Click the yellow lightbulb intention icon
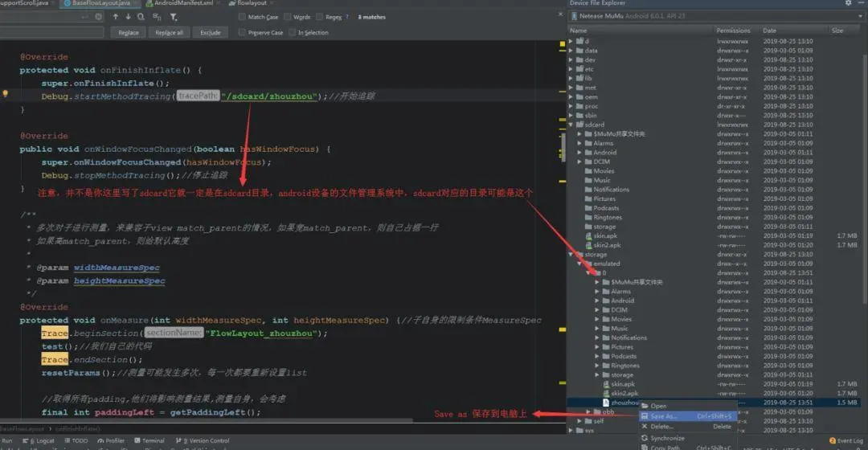Screen dimensions: 868x450 [6, 94]
